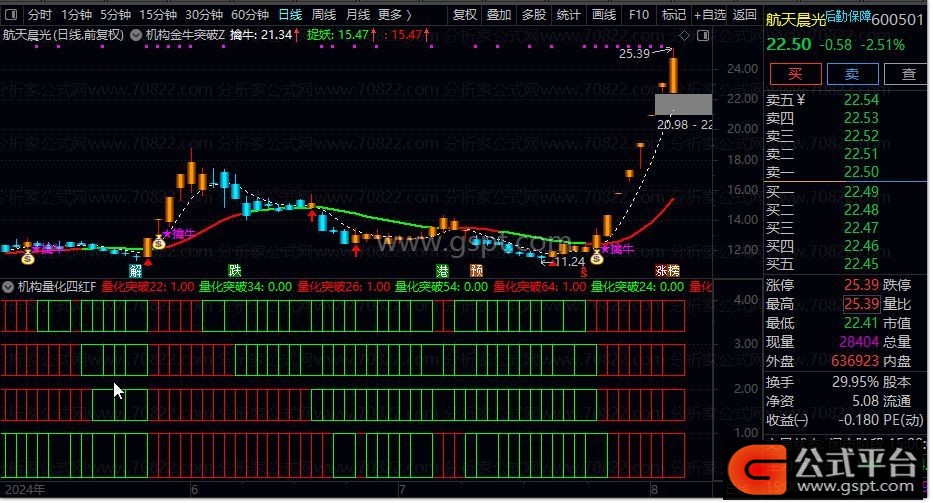Click the 标记 mark button
The height and width of the screenshot is (503, 933).
tap(674, 14)
